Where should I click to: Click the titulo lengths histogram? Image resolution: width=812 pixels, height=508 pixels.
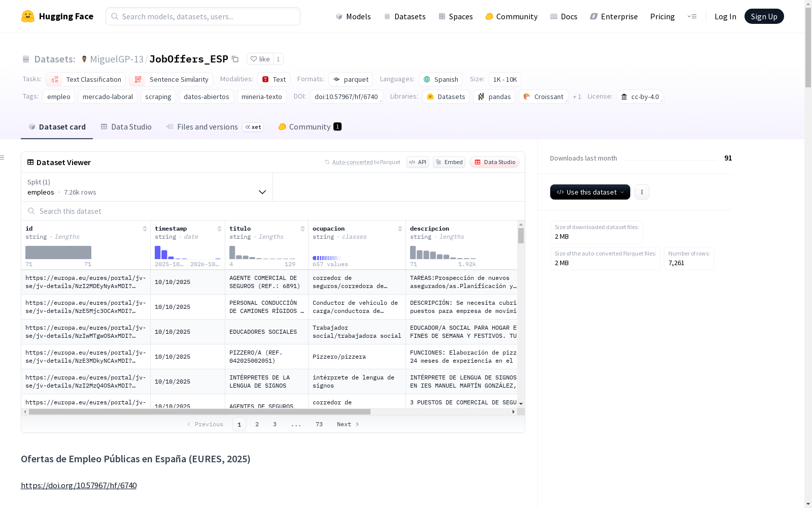click(x=262, y=252)
